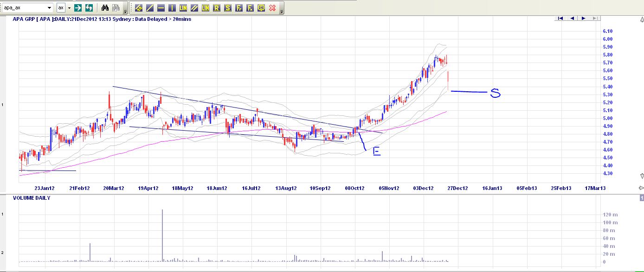The height and width of the screenshot is (272, 644).
Task: Click the VOLUME DAILY panel label
Action: pyautogui.click(x=32, y=198)
